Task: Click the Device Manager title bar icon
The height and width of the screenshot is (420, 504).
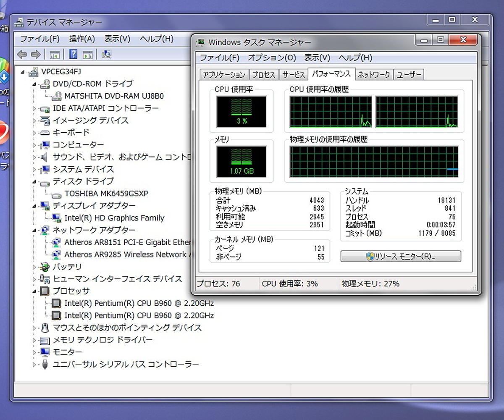Action: (19, 22)
